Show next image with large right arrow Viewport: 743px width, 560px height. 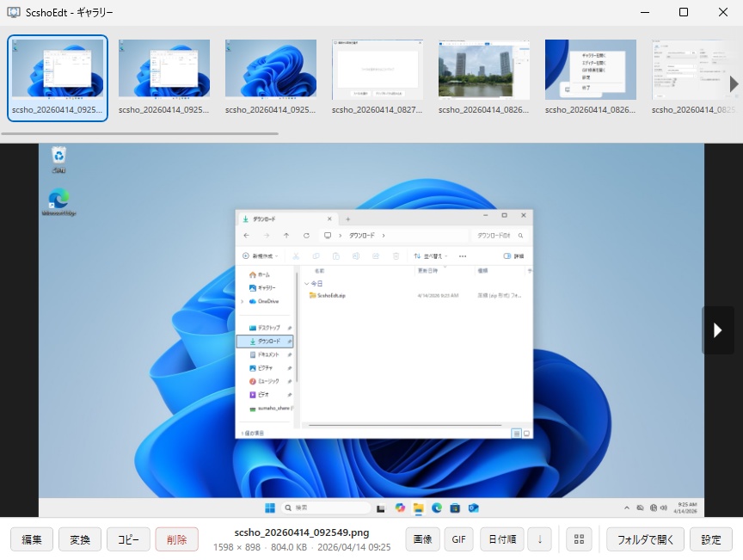coord(717,330)
